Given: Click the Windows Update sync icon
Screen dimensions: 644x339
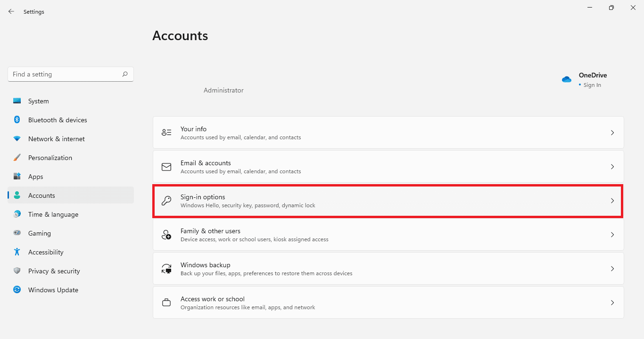Looking at the screenshot, I should (x=17, y=290).
